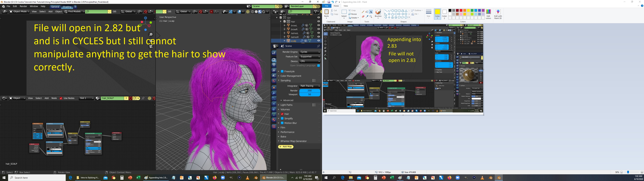Switch to the View tab in Paint
This screenshot has height=181, width=644.
pyautogui.click(x=345, y=6)
